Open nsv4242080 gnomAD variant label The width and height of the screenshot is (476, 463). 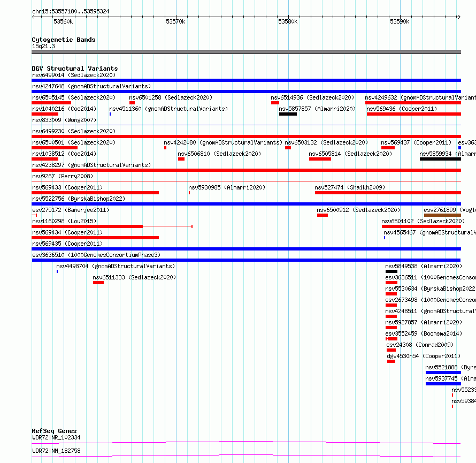click(x=223, y=142)
